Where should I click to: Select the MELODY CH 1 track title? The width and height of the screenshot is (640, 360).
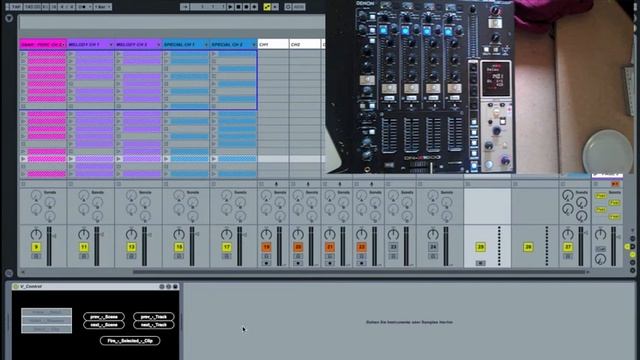click(x=84, y=44)
